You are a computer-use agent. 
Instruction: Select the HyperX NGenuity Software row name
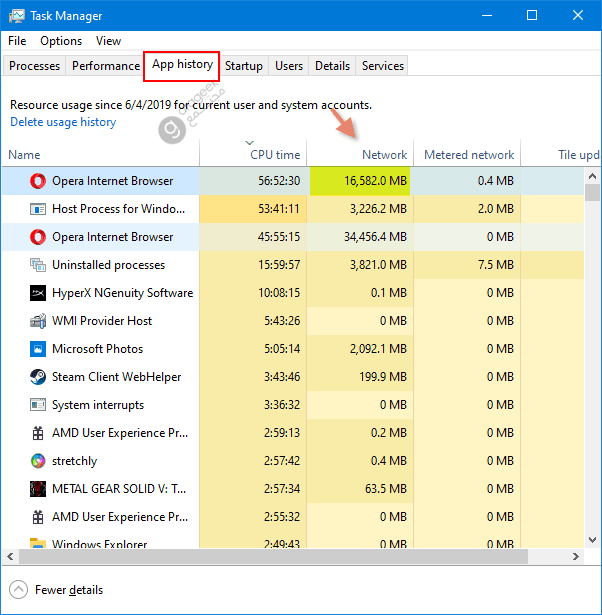[122, 293]
